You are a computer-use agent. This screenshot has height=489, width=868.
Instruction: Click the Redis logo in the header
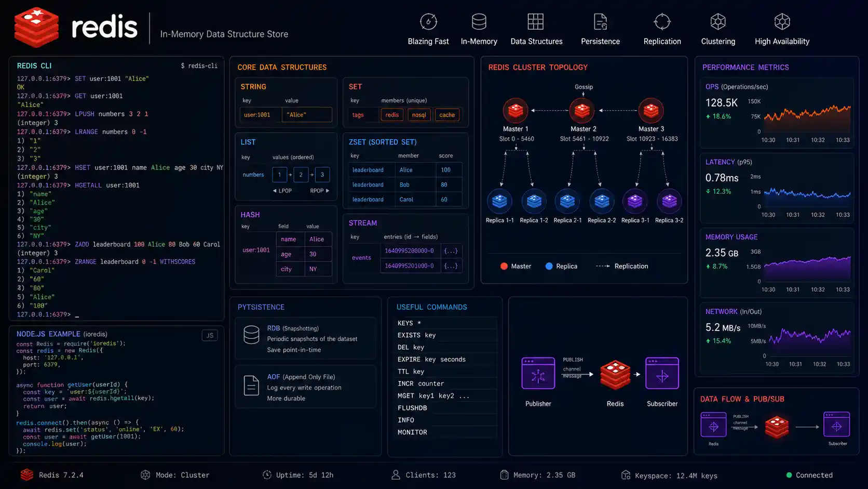36,28
